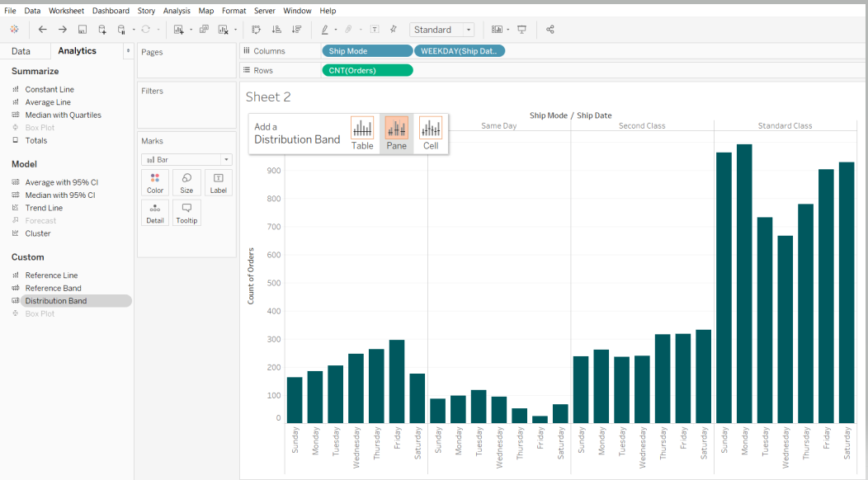Select Cluster model

pos(38,233)
